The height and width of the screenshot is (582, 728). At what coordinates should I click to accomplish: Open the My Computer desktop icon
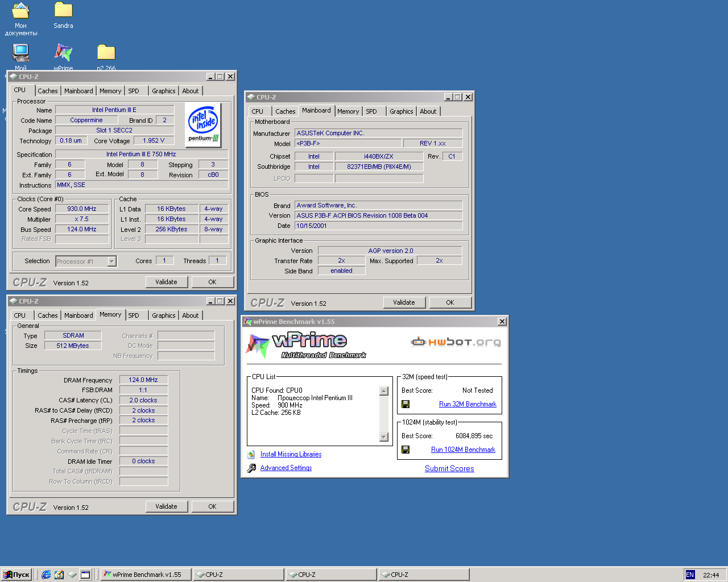pos(21,53)
